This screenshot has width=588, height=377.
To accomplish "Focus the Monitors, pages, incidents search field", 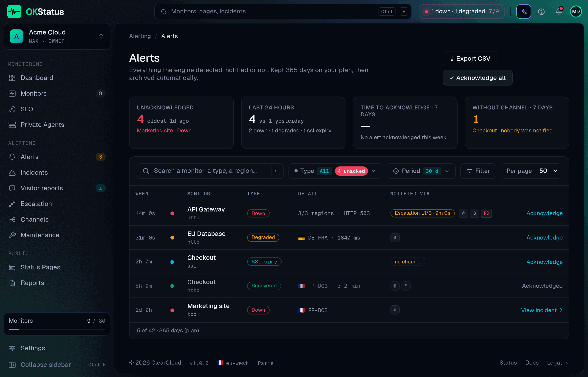I will (283, 11).
